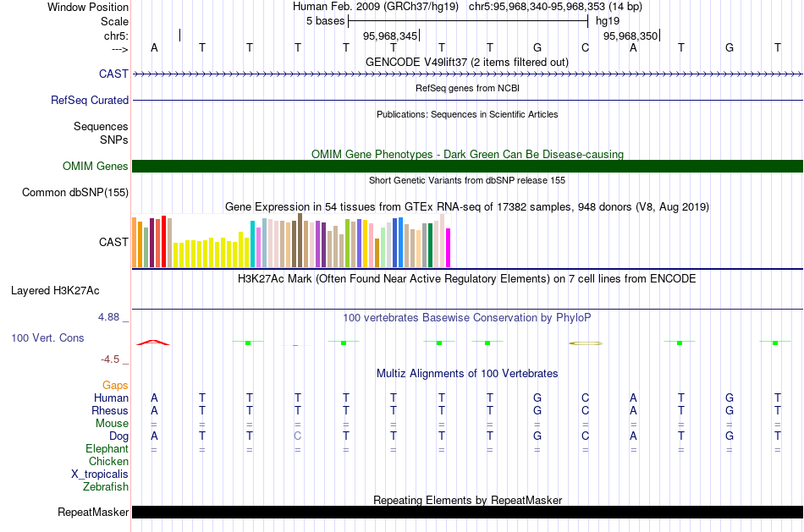
Task: Click the yellow PhyloP ellipse under base C
Action: (x=586, y=343)
